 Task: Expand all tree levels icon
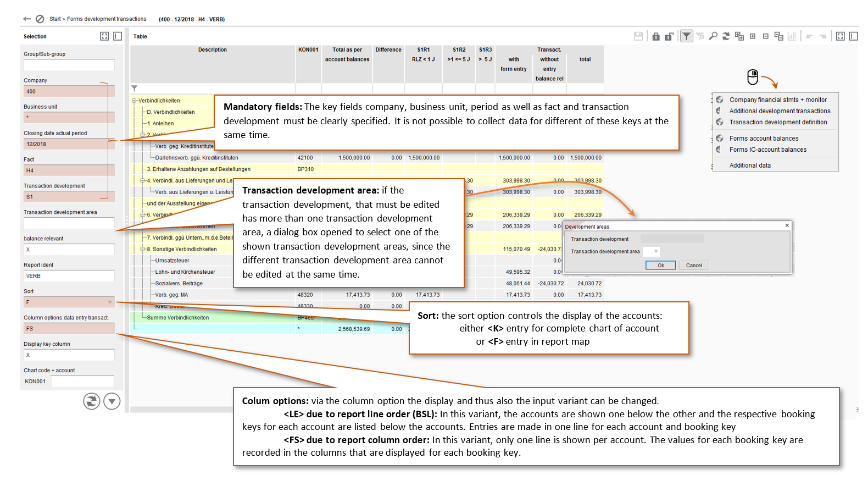point(739,36)
